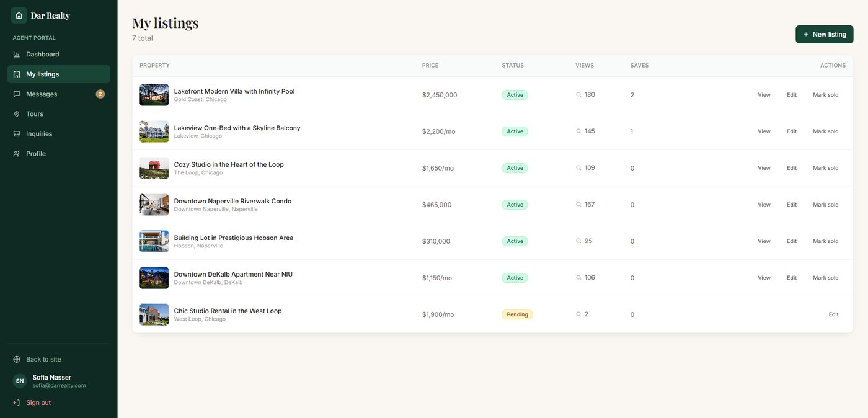This screenshot has height=418, width=868.
Task: Mark Naperville Riverwalk Condo as sold
Action: coord(826,205)
